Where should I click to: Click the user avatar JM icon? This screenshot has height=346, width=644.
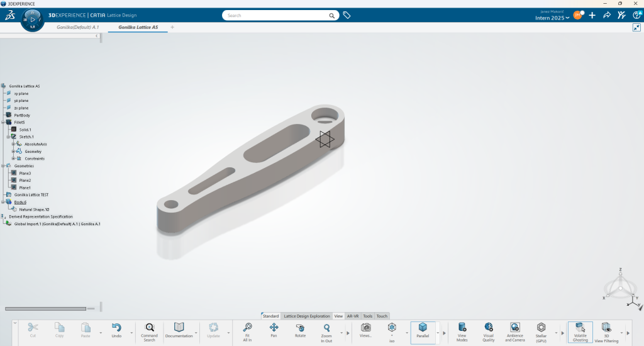(578, 15)
